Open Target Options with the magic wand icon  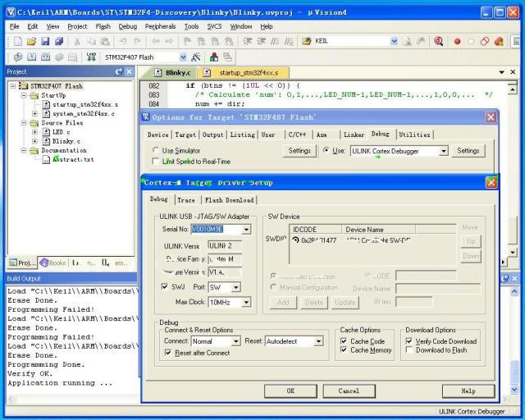195,57
